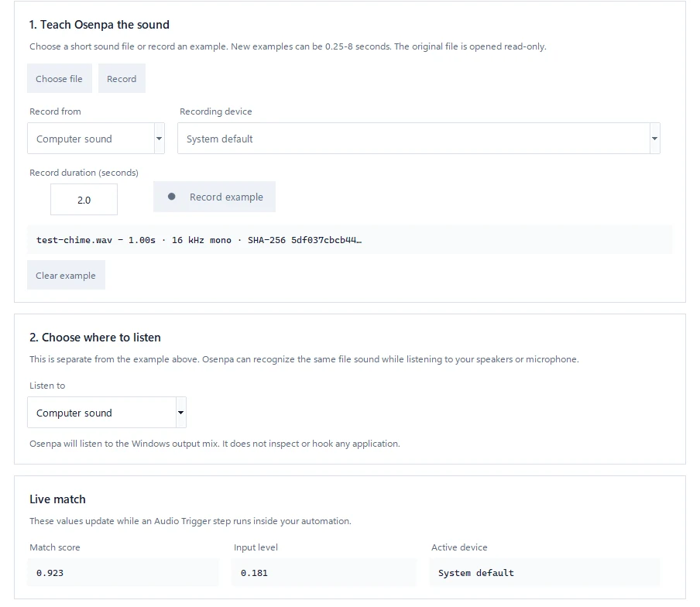The image size is (700, 607).
Task: Click the Audio Trigger step description text
Action: pyautogui.click(x=190, y=521)
